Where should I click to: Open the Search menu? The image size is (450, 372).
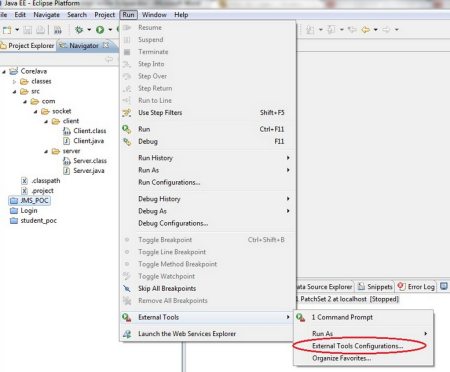[x=77, y=15]
